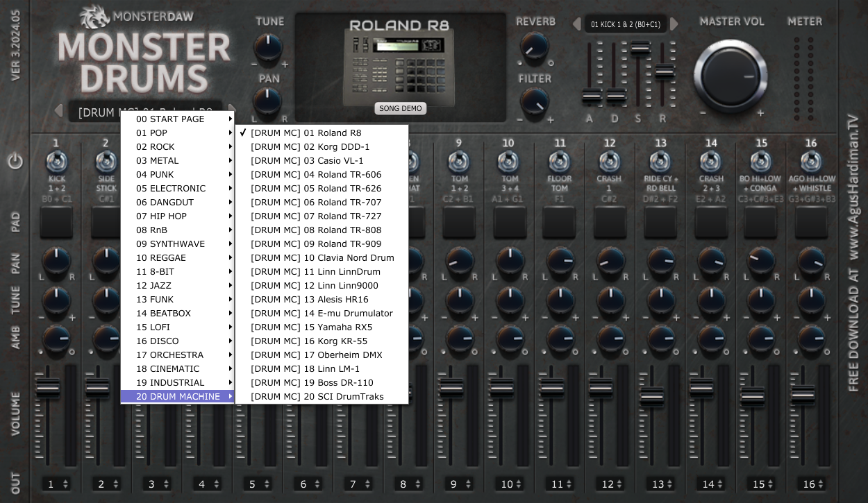Open the 00 START PAGE menu entry
Viewport: 868px width, 503px height.
click(178, 119)
